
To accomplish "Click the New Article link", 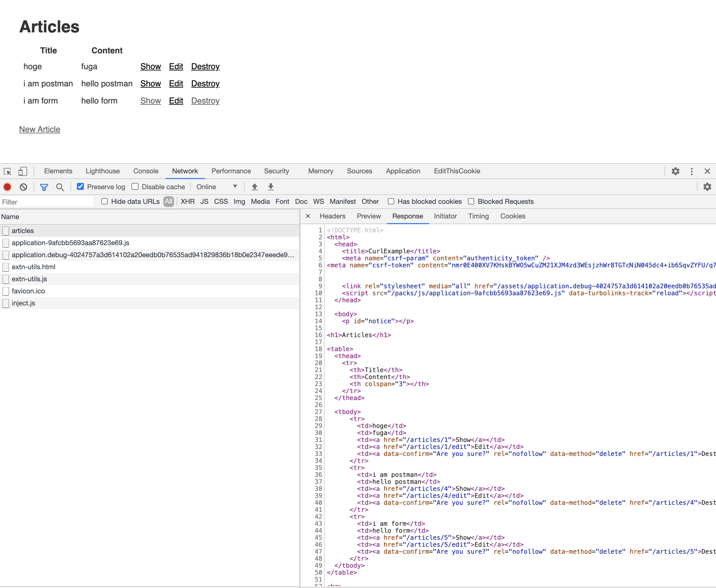I will [40, 130].
